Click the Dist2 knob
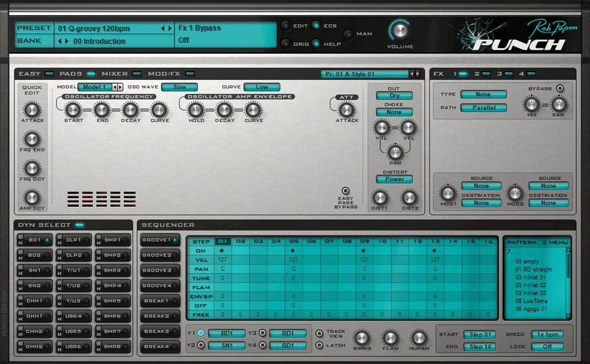Viewport: 590px width, 364px height. 409,198
